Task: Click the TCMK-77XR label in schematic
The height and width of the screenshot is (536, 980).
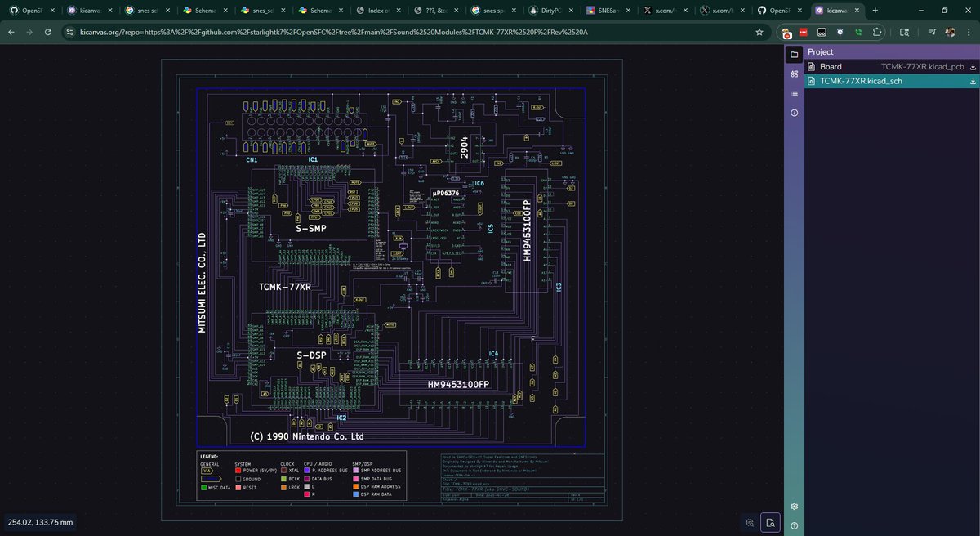Action: tap(285, 287)
